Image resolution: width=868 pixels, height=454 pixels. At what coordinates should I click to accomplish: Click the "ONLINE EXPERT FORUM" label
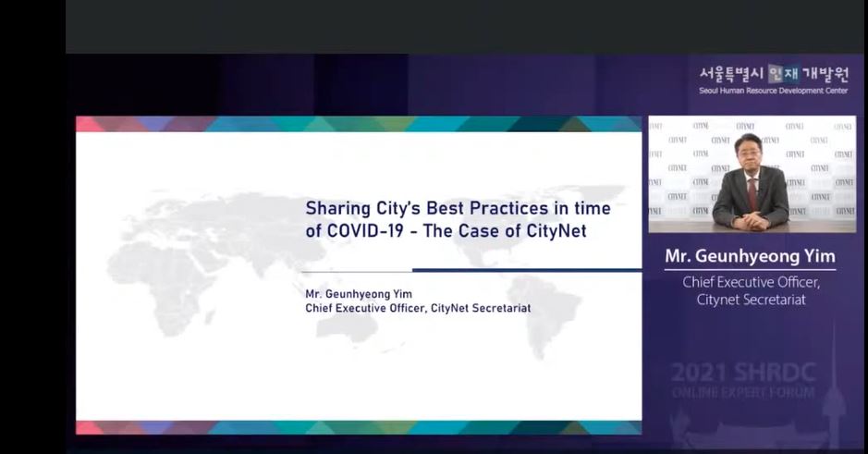point(743,393)
